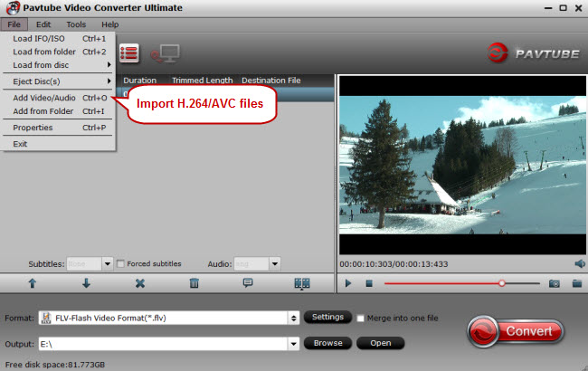
Task: Open the Tools menu
Action: pyautogui.click(x=76, y=24)
